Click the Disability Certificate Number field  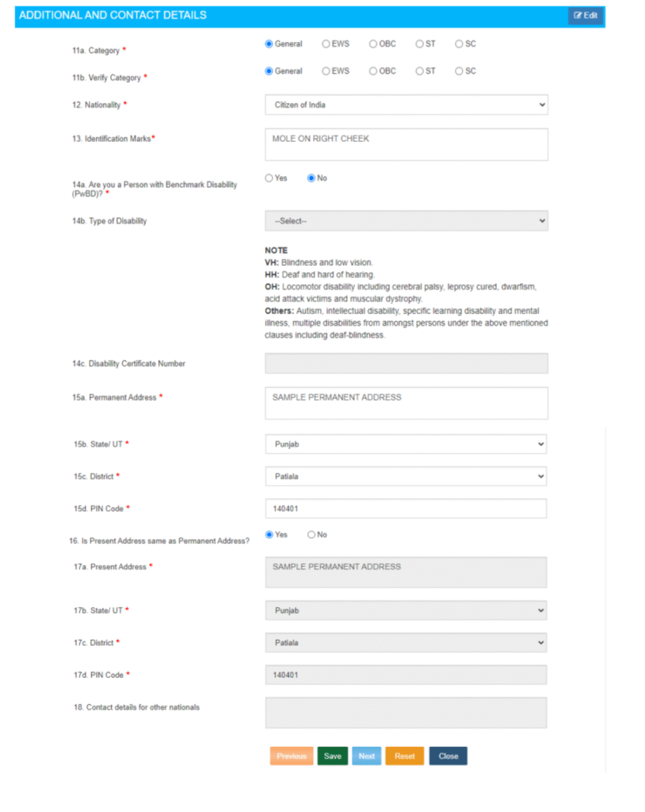[406, 363]
